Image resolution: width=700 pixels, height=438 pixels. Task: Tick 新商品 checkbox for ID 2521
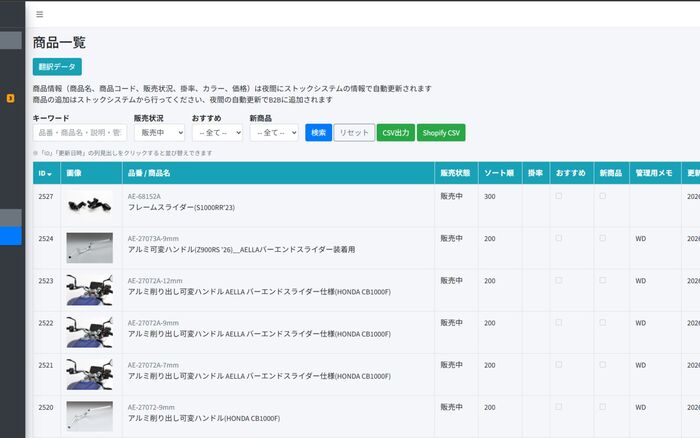pyautogui.click(x=602, y=365)
